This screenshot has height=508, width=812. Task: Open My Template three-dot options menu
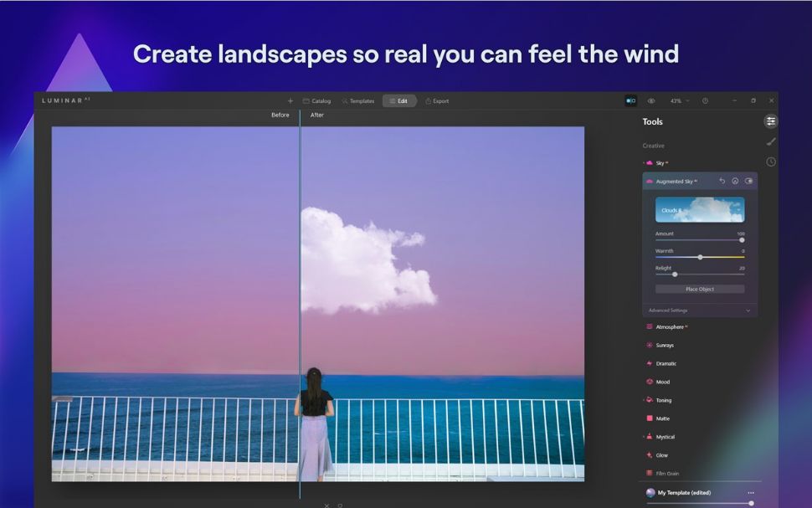(750, 493)
